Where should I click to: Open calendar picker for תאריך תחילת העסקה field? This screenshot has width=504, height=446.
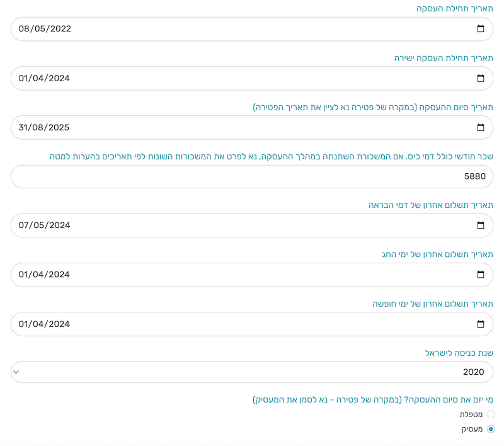[481, 29]
